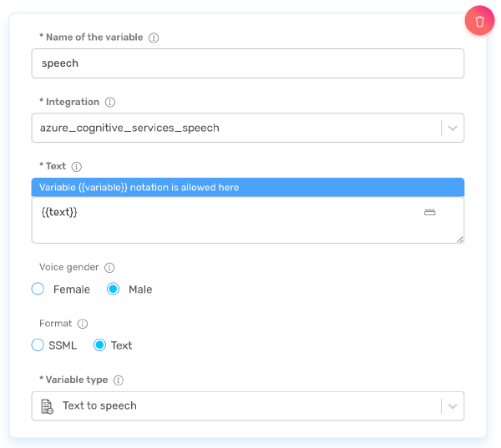The height and width of the screenshot is (448, 501).
Task: Choose Text format option
Action: [x=99, y=345]
